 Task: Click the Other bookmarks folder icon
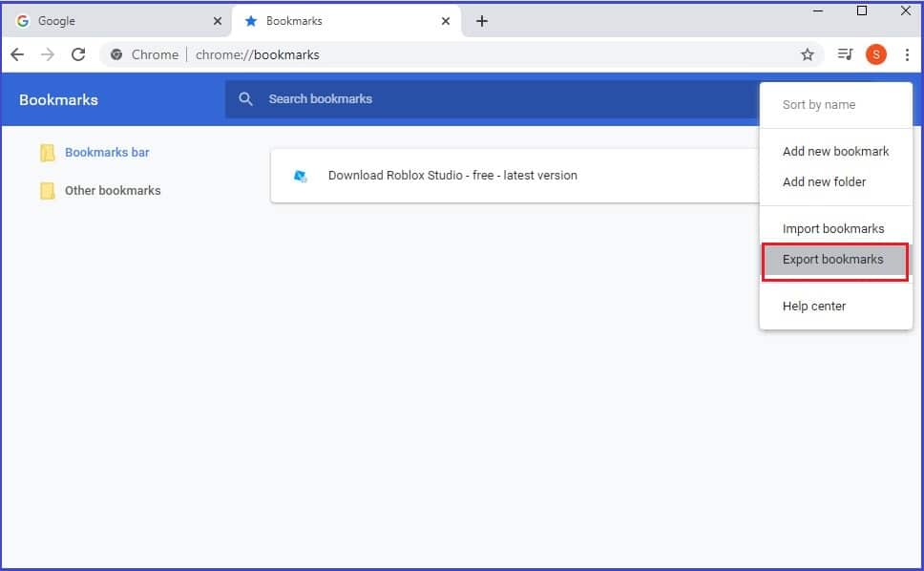pyautogui.click(x=49, y=190)
